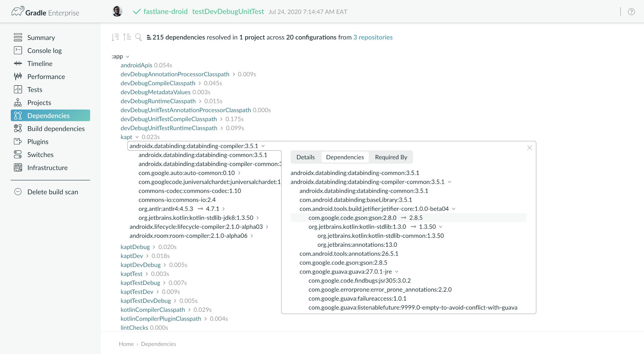The width and height of the screenshot is (644, 354).
Task: Open the Timeline section icon
Action: click(18, 63)
